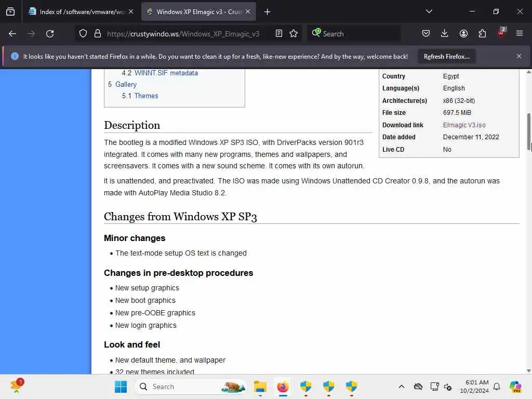Open the Firefox View recent browsing icon
Image resolution: width=532 pixels, height=399 pixels.
pos(10,11)
